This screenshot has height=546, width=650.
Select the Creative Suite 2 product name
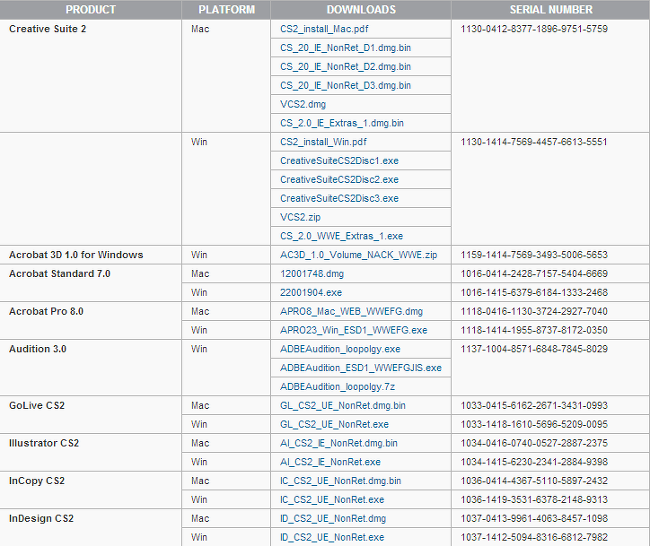(x=48, y=29)
